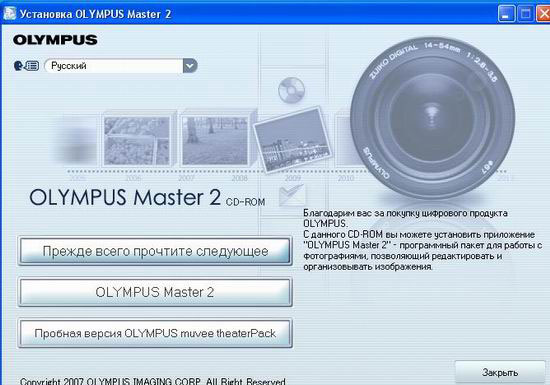
Task: Click the installer window title icon
Action: pyautogui.click(x=9, y=14)
